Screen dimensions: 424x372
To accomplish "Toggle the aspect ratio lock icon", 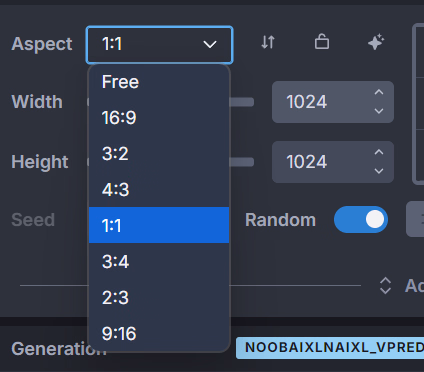I will click(x=322, y=42).
